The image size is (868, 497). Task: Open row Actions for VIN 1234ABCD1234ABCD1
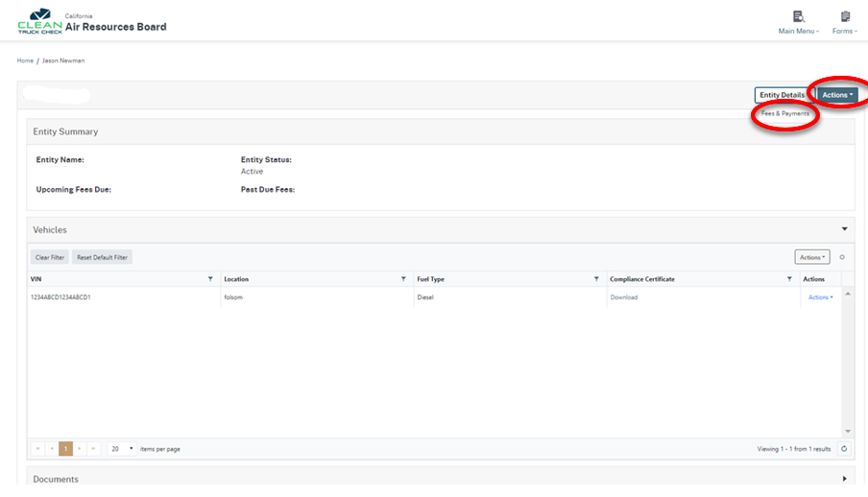tap(820, 297)
